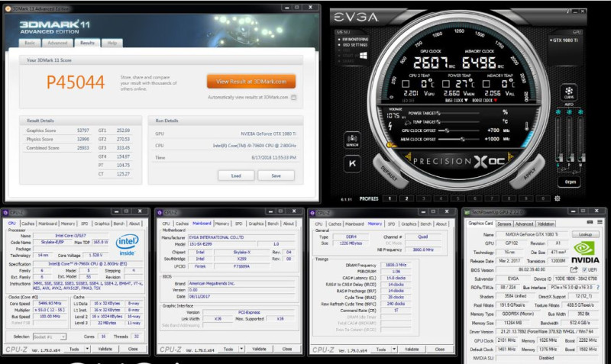Click View Result at 3DMark.com button
The width and height of the screenshot is (611, 364).
[251, 82]
